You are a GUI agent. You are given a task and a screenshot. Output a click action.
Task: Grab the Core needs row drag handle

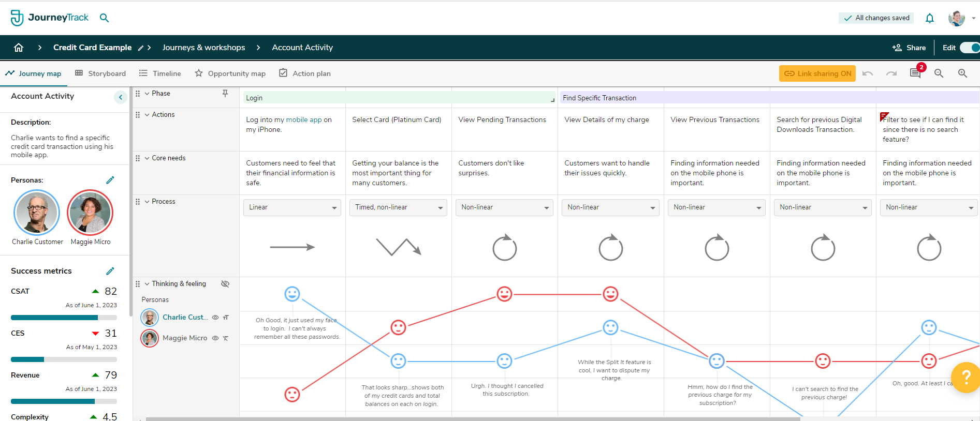[x=138, y=158]
